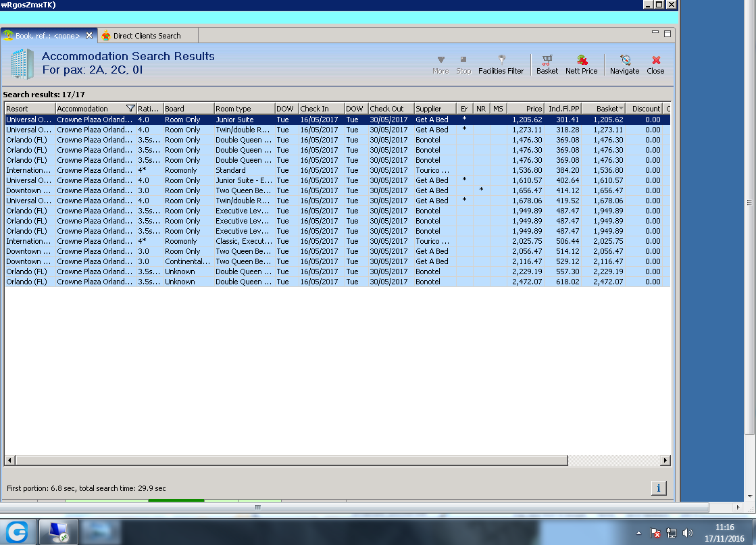Maximize the results view panel
Viewport: 756px width, 545px height.
click(x=667, y=33)
